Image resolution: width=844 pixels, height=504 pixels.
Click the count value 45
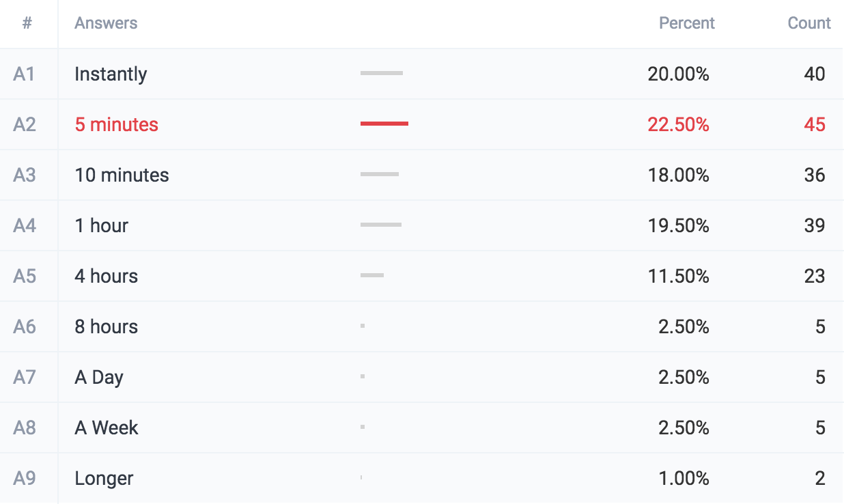[x=815, y=124]
